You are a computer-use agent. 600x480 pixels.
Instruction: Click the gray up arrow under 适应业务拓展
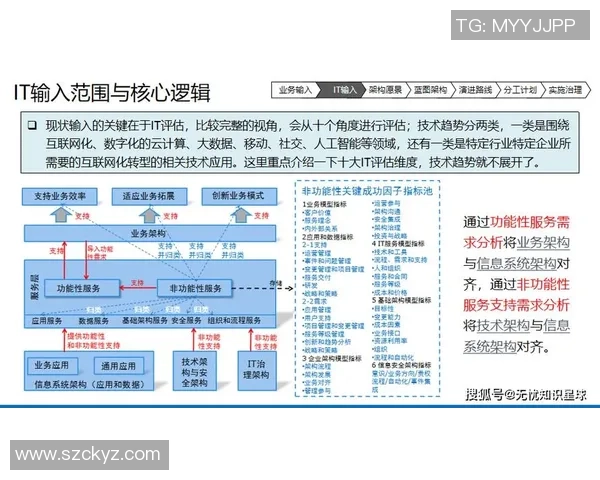point(150,215)
